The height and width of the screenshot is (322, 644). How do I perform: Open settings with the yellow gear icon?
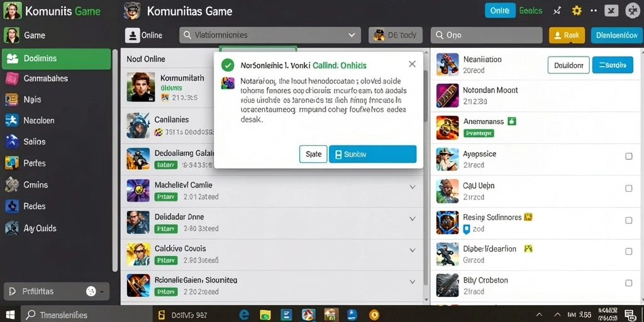(x=577, y=11)
